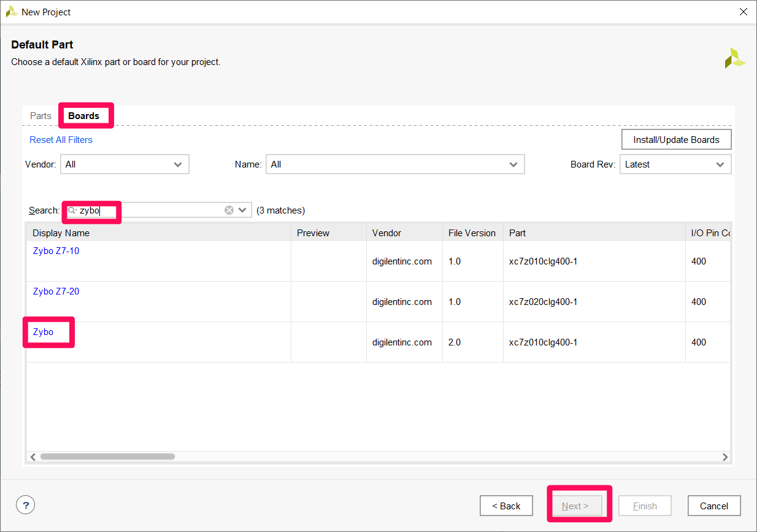Open the help question mark icon
This screenshot has width=757, height=532.
click(25, 505)
